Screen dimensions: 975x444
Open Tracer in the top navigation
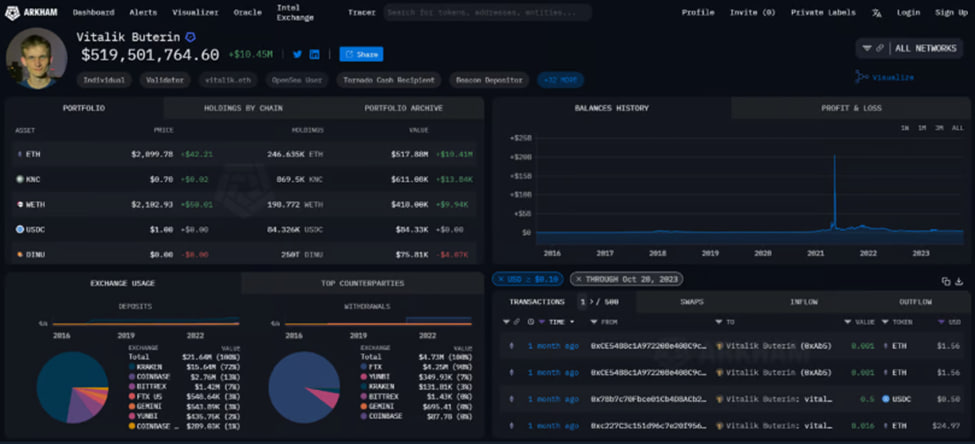click(x=362, y=12)
